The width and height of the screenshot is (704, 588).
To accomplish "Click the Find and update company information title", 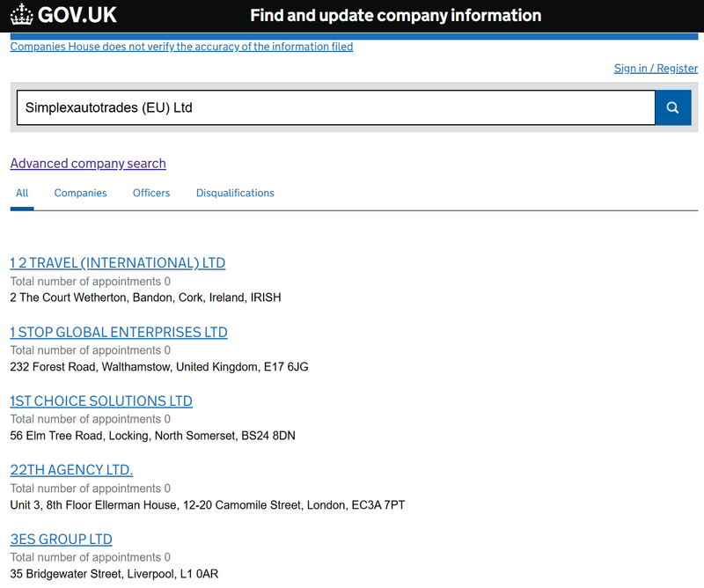I will [x=395, y=15].
